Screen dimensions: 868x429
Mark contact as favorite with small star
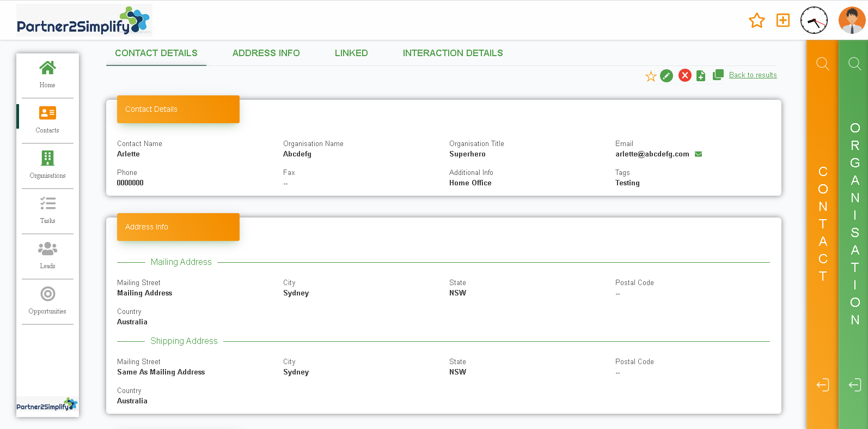coord(650,76)
